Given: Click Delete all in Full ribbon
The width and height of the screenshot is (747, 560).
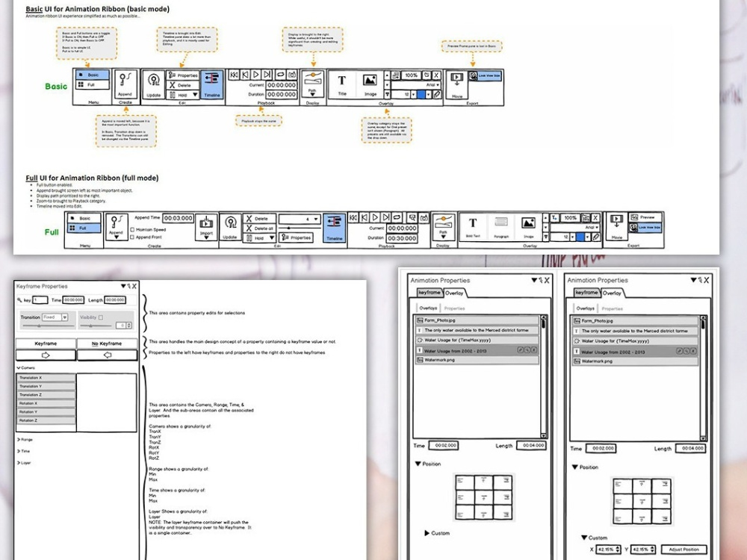Looking at the screenshot, I should (x=259, y=228).
